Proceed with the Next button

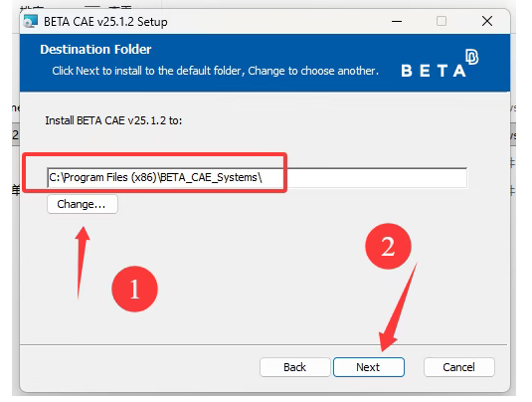[x=369, y=367]
